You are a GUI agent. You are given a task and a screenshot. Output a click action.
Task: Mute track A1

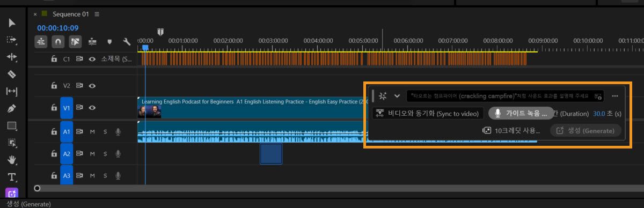point(92,131)
